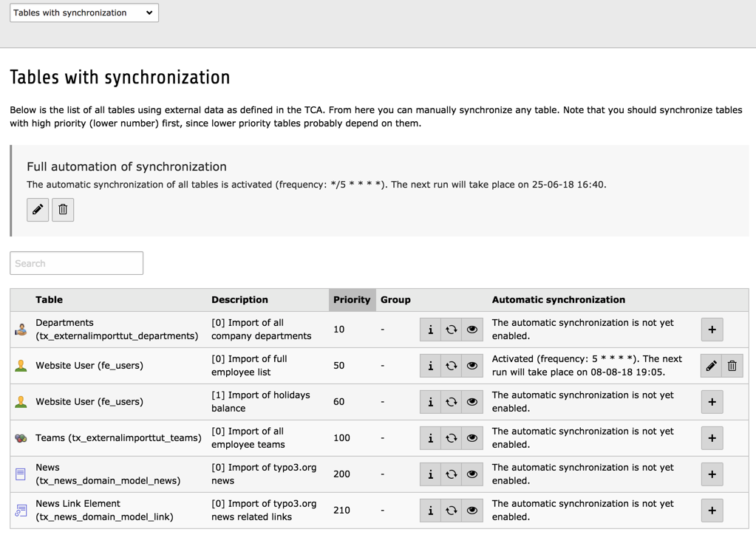Viewport: 756px width, 535px height.
Task: Open the Tables with synchronization dropdown
Action: [x=84, y=13]
